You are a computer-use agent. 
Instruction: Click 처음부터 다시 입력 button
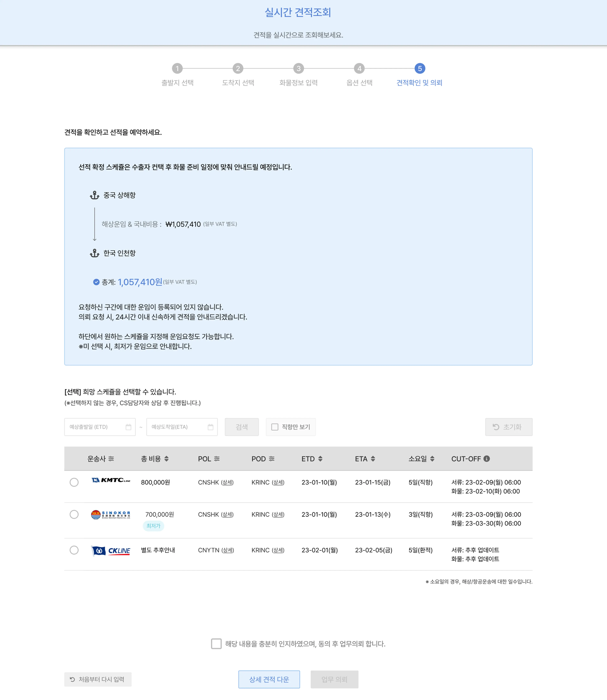click(98, 679)
